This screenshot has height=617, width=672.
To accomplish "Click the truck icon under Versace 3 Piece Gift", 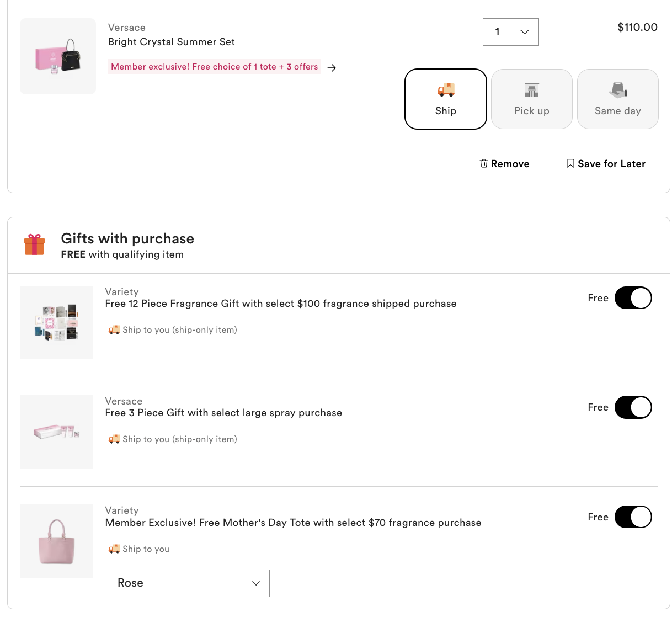I will [x=114, y=439].
